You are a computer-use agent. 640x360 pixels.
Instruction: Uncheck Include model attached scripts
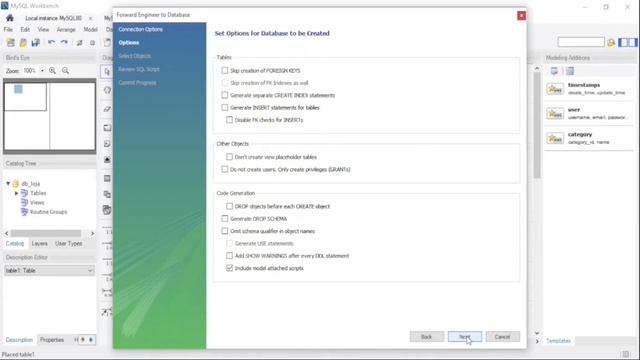click(229, 268)
